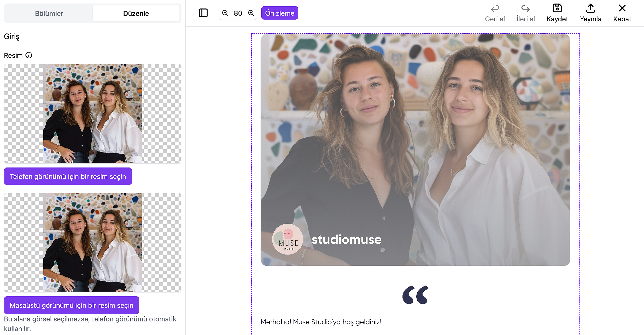Screen dimensions: 644x335
Task: Click the zoom in magnifier icon
Action: point(251,13)
